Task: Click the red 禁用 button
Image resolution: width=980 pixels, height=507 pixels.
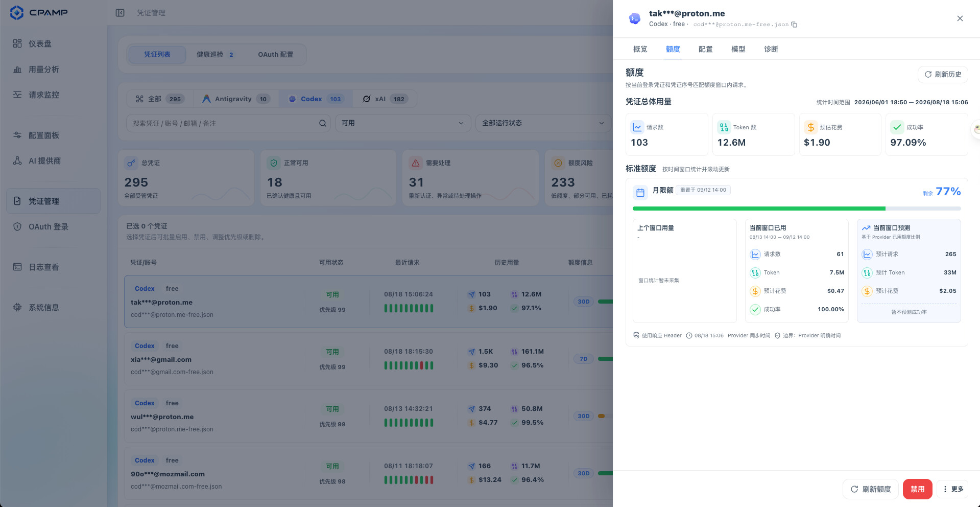Action: [918, 489]
